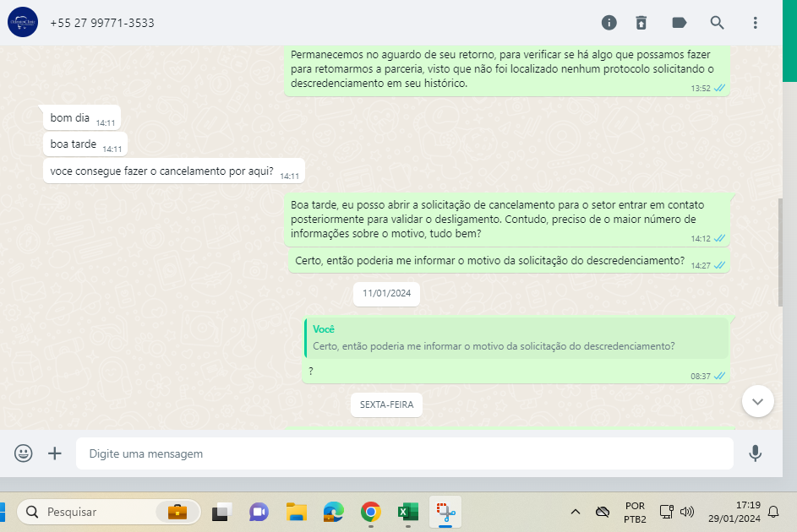The width and height of the screenshot is (797, 532).
Task: Click the SEXTA-FEIRA date chip
Action: pos(386,404)
